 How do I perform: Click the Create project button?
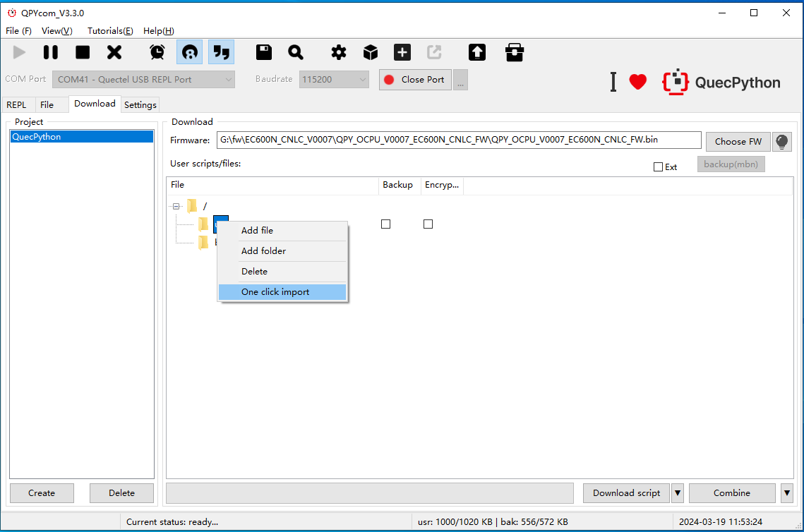(x=42, y=493)
